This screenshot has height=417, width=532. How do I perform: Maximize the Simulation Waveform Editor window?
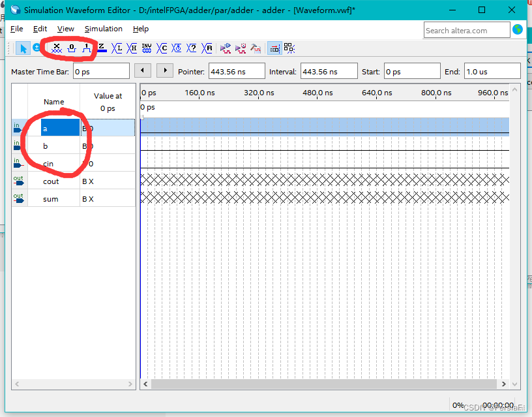[481, 10]
